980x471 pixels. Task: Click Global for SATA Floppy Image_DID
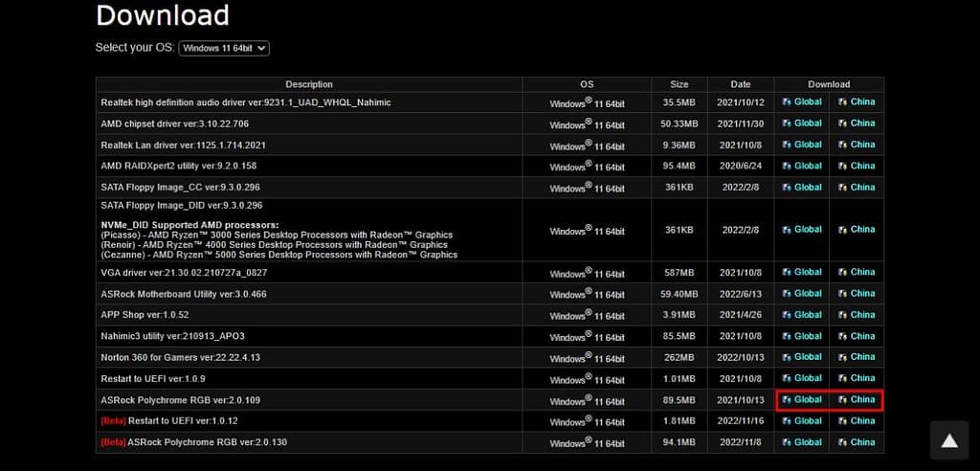(802, 230)
